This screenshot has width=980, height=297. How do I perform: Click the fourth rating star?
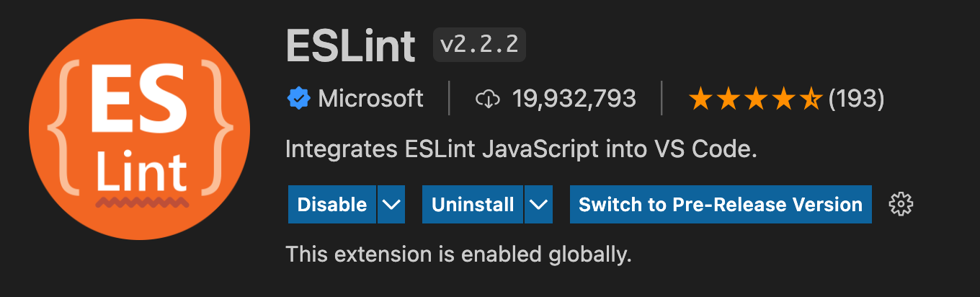[x=783, y=99]
